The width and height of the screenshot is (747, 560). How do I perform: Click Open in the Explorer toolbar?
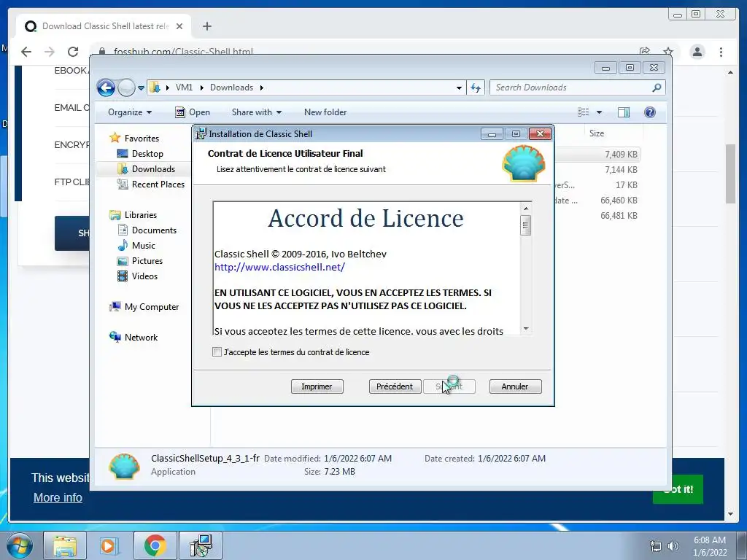(193, 112)
